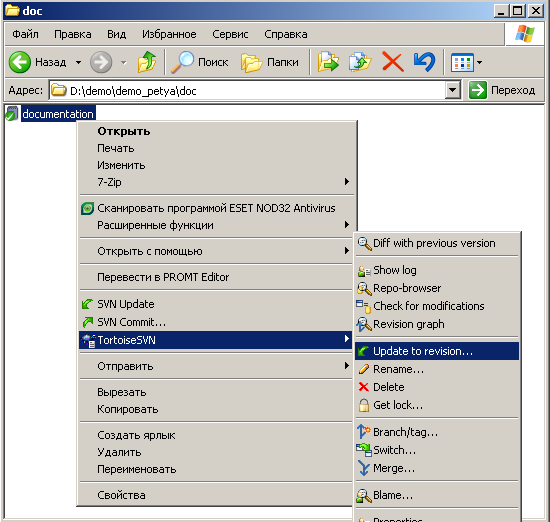Click the ESET NOD32 scan icon
550x522 pixels.
(x=87, y=208)
